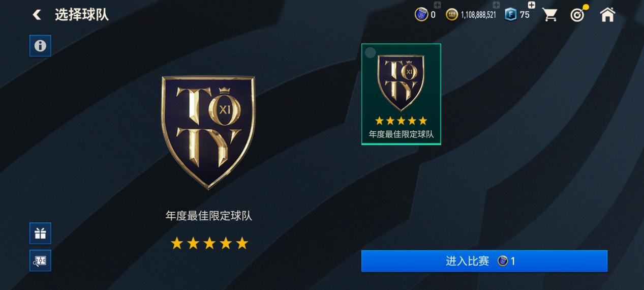The width and height of the screenshot is (644, 290).
Task: Click the 选择球队 page title
Action: coord(82,14)
